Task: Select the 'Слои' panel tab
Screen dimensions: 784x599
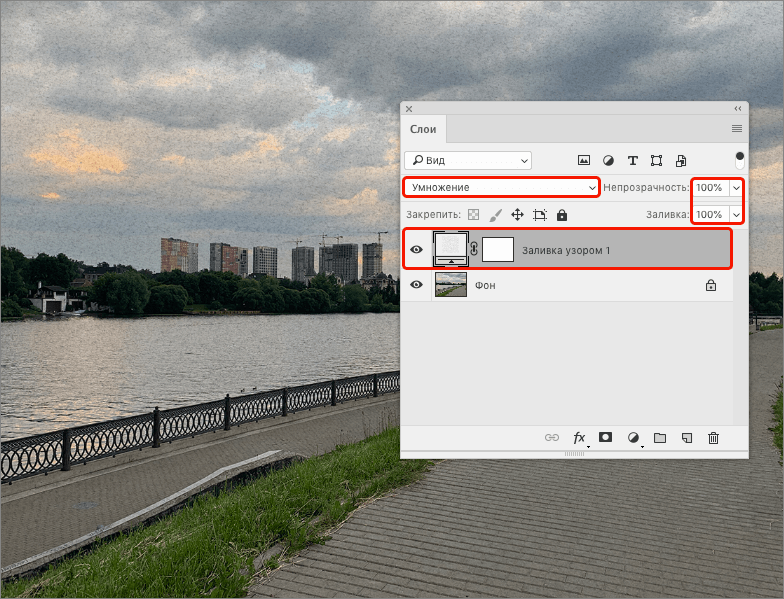Action: click(x=423, y=129)
